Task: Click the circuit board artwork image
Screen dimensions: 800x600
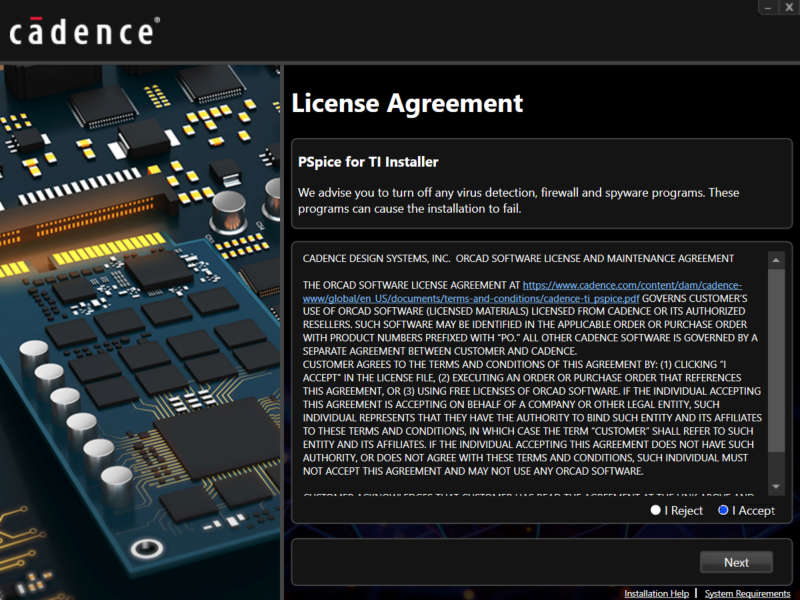Action: point(140,332)
